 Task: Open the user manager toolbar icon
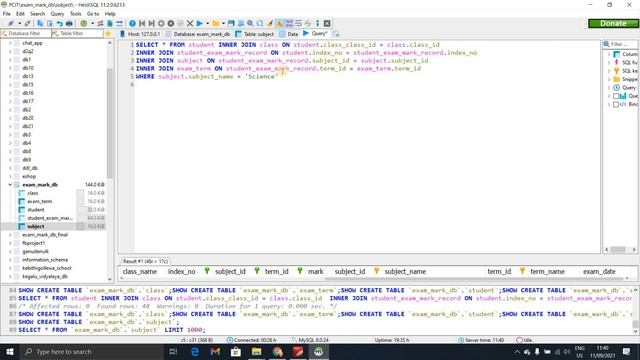(x=100, y=23)
